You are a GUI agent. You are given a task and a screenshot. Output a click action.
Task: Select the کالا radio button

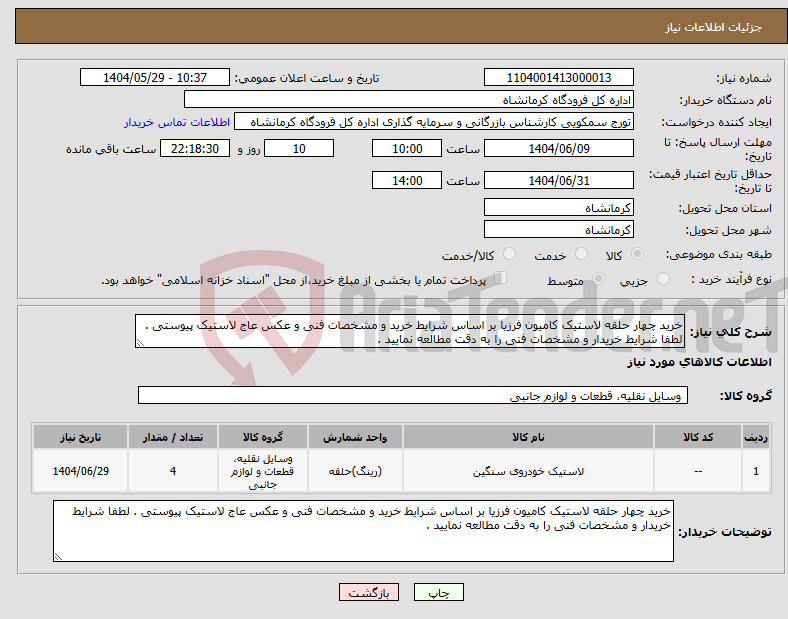pos(637,254)
